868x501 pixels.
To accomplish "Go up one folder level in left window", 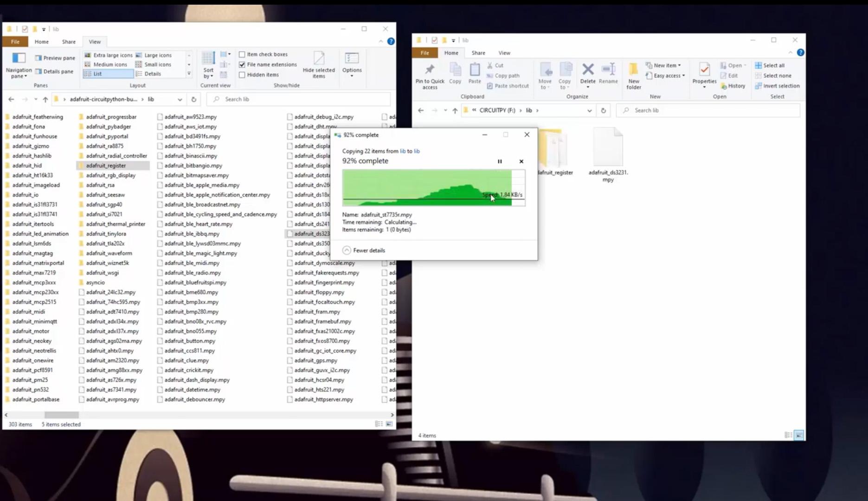I will click(45, 99).
